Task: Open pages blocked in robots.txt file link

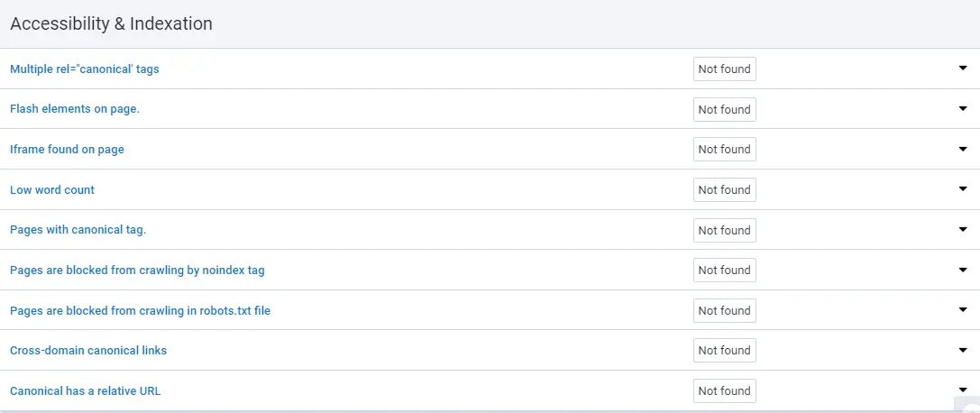Action: (x=140, y=310)
